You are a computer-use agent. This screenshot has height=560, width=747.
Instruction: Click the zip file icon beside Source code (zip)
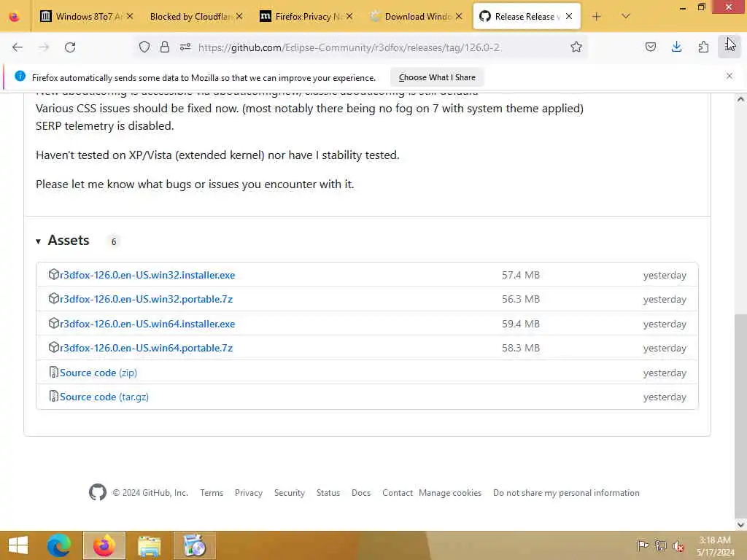point(53,373)
